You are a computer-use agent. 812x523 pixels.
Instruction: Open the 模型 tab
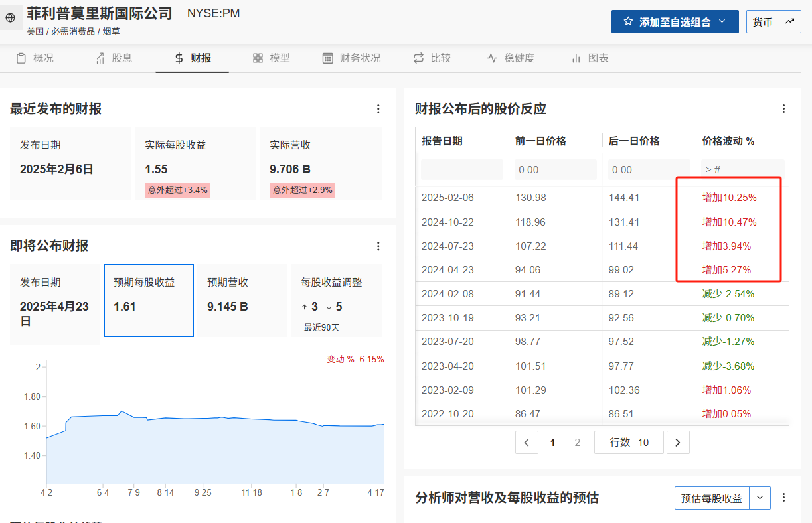click(x=271, y=58)
